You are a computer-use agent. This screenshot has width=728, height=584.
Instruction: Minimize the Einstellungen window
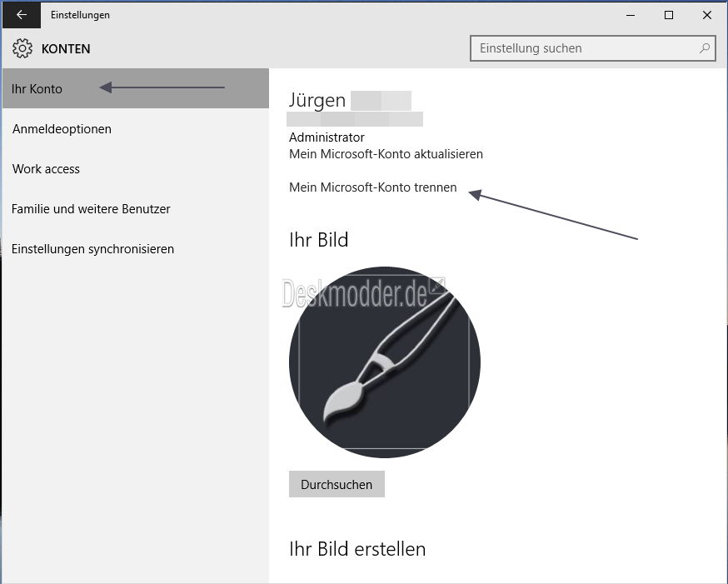click(631, 15)
